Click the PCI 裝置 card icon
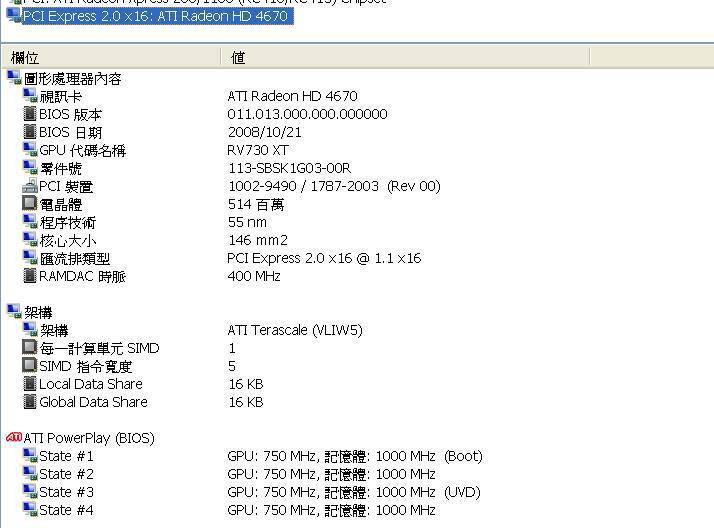714x528 pixels. pos(30,186)
